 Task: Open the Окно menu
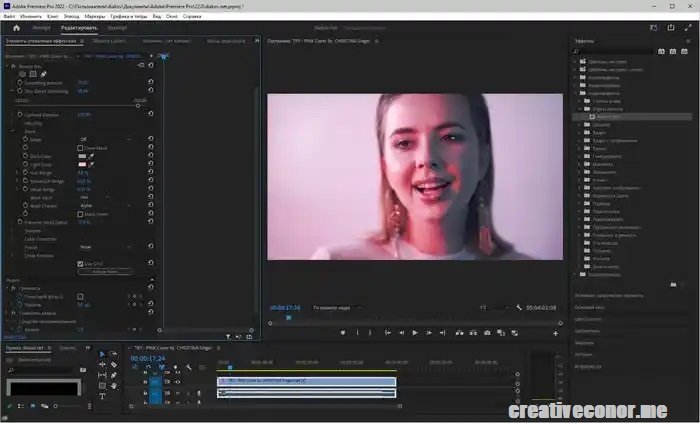pyautogui.click(x=172, y=16)
